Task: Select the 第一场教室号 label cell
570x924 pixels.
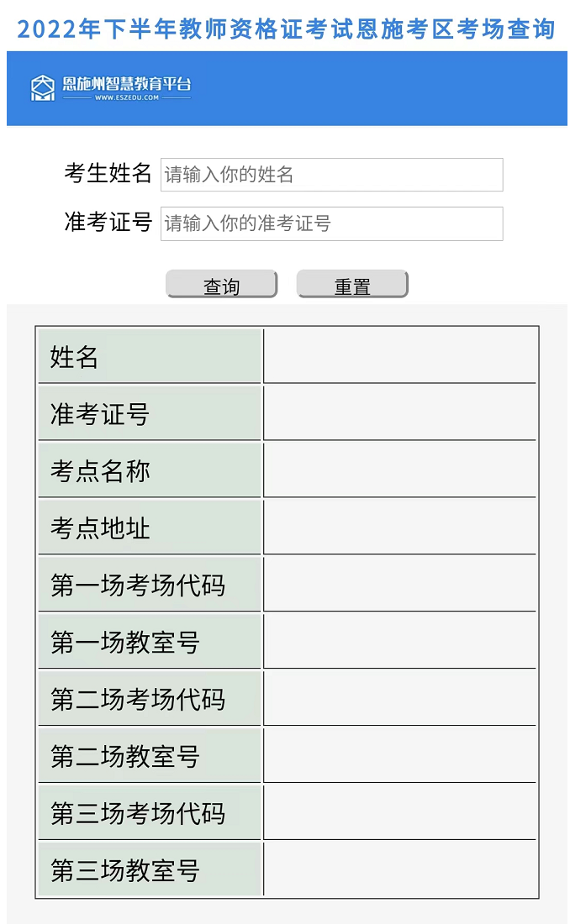Action: click(x=149, y=643)
